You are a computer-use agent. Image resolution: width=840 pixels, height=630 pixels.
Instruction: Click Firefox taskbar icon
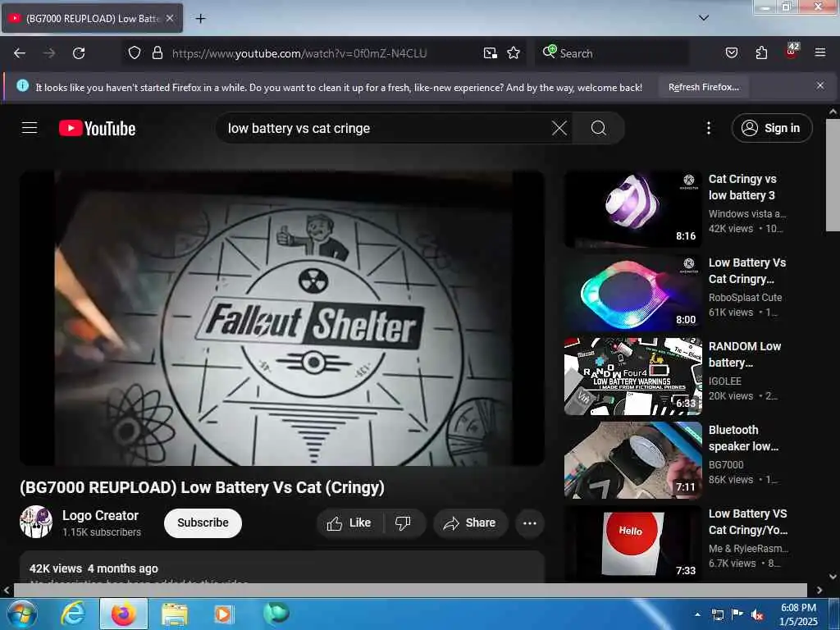(x=124, y=614)
